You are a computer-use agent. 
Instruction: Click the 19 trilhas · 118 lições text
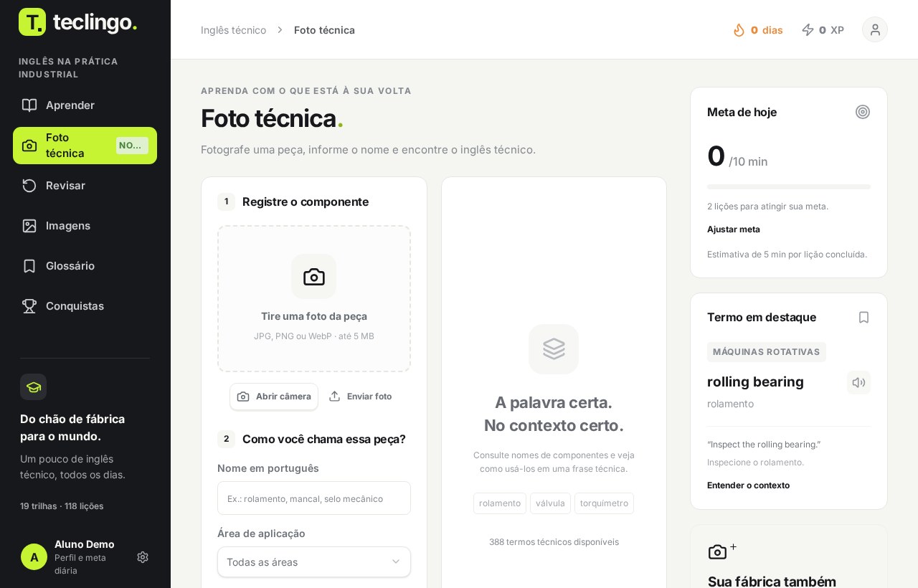click(62, 506)
